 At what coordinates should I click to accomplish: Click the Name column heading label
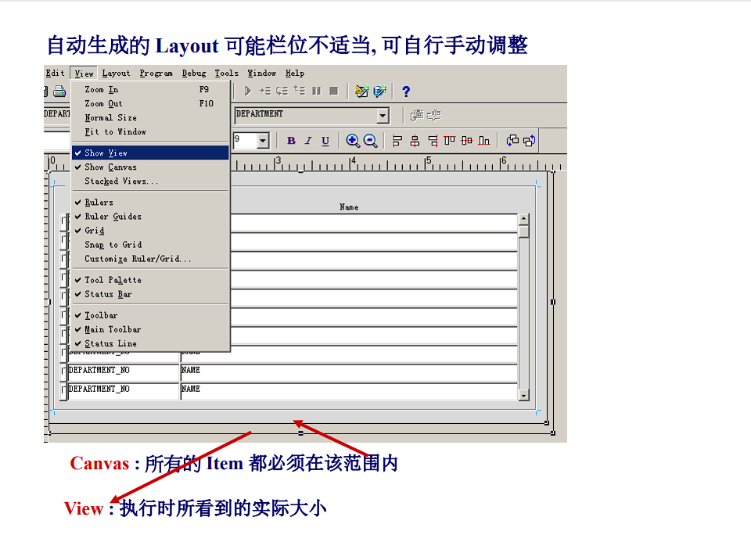point(349,207)
